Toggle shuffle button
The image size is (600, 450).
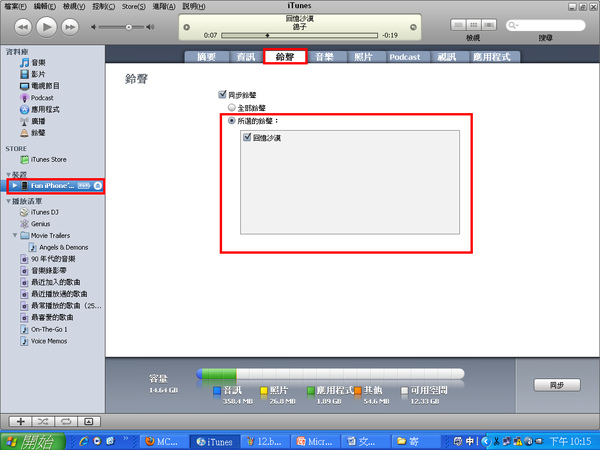43,421
